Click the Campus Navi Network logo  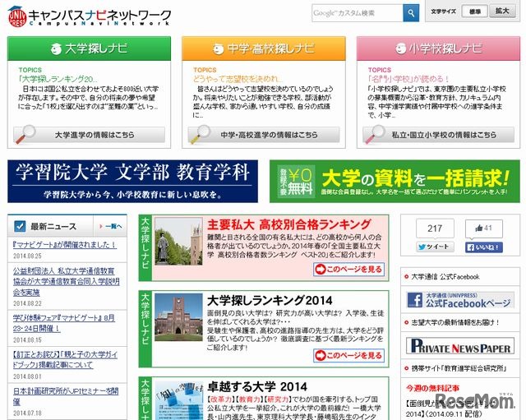[90, 16]
